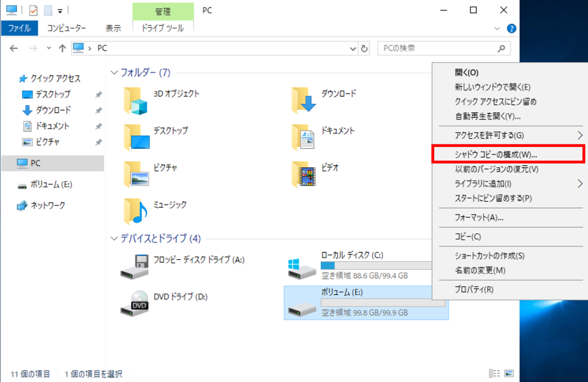Select the ミュージック folder icon
The height and width of the screenshot is (382, 588).
click(x=135, y=211)
